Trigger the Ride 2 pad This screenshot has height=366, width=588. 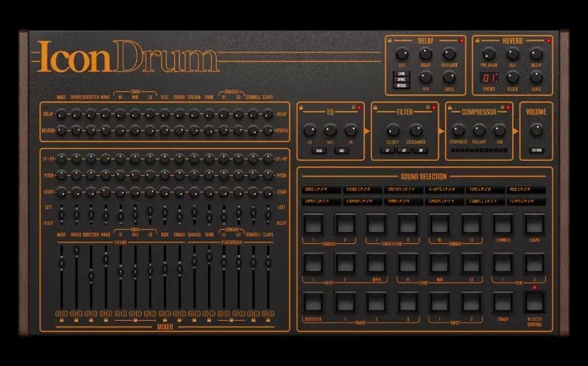534,263
